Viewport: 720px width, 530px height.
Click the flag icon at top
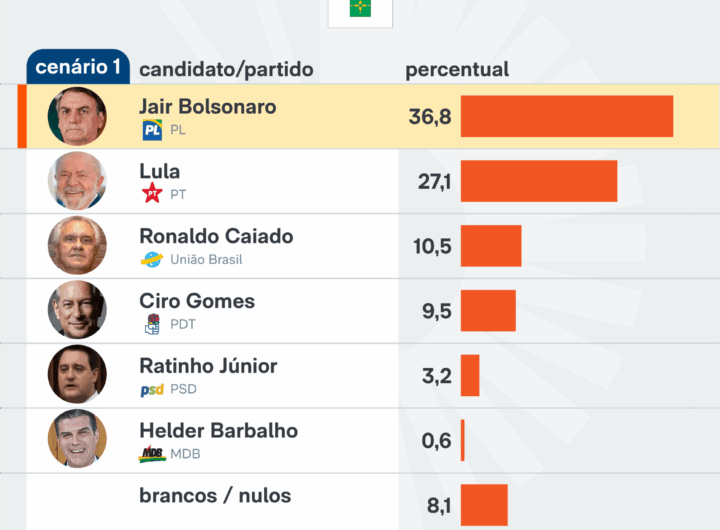tap(360, 9)
